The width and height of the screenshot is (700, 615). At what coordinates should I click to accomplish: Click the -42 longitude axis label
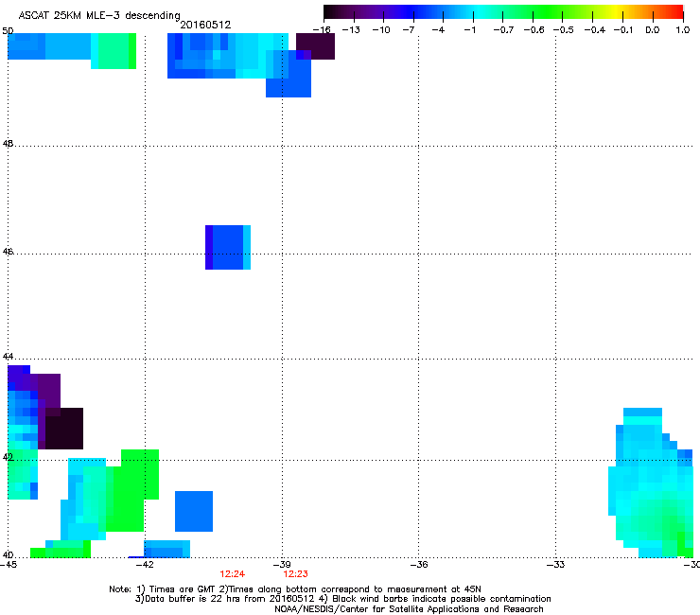(x=145, y=565)
